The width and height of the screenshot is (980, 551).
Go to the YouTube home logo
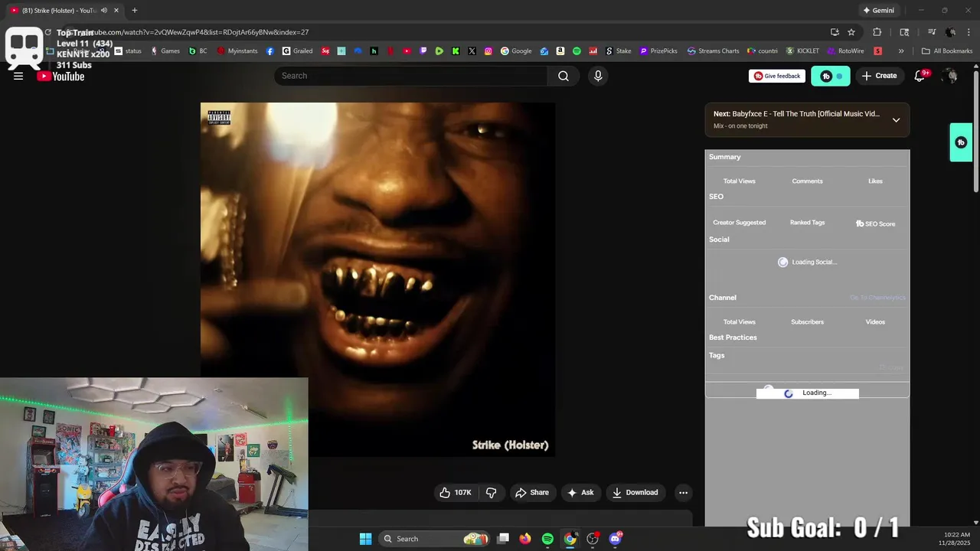[60, 76]
